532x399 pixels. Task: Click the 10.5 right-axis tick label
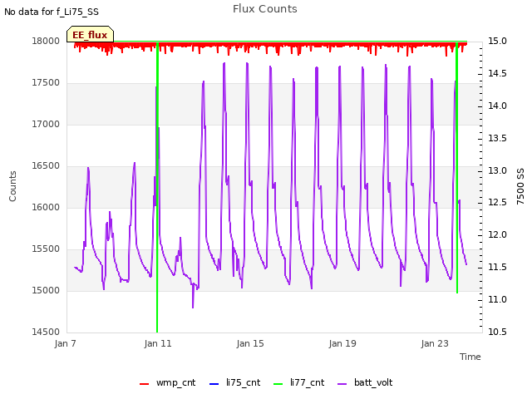[497, 332]
